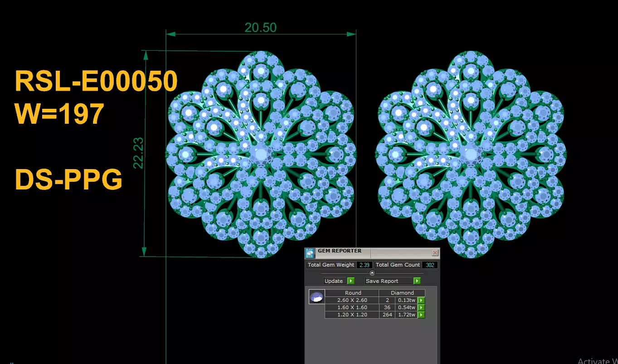Click the DS-PPG text label

click(69, 180)
